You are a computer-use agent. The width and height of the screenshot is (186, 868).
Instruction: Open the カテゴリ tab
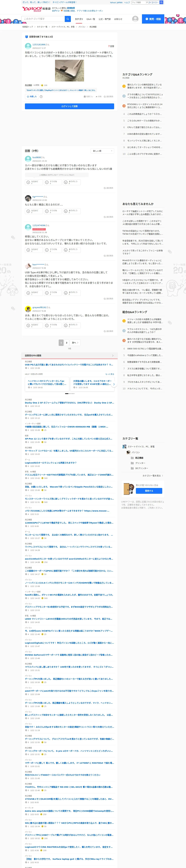coord(79,19)
